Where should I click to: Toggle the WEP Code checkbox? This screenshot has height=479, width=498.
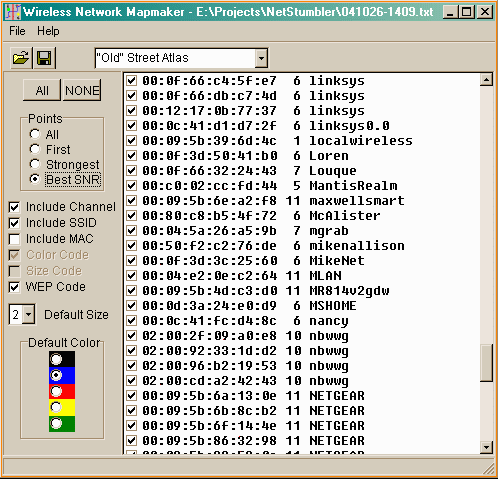[14, 287]
